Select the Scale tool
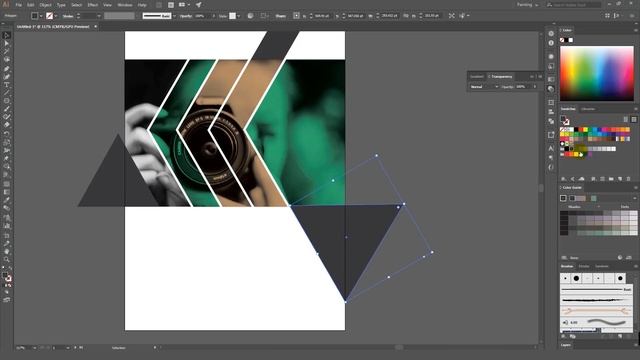Image resolution: width=640 pixels, height=360 pixels. click(7, 142)
